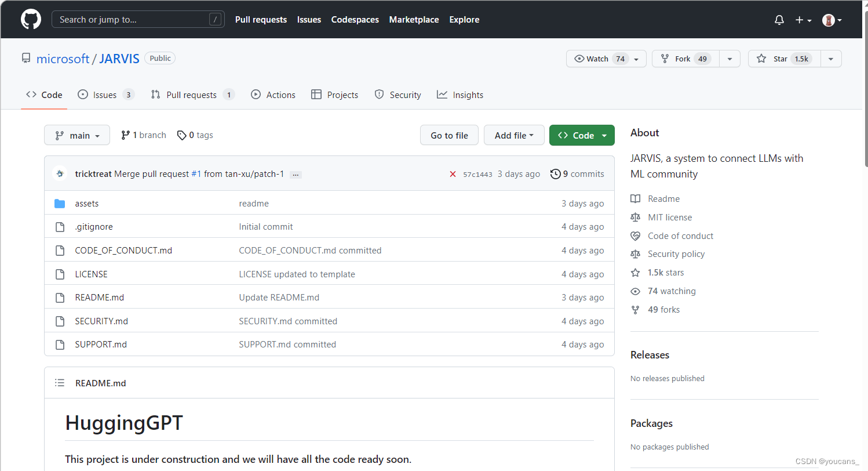
Task: Expand the Fork dropdown arrow
Action: [730, 59]
